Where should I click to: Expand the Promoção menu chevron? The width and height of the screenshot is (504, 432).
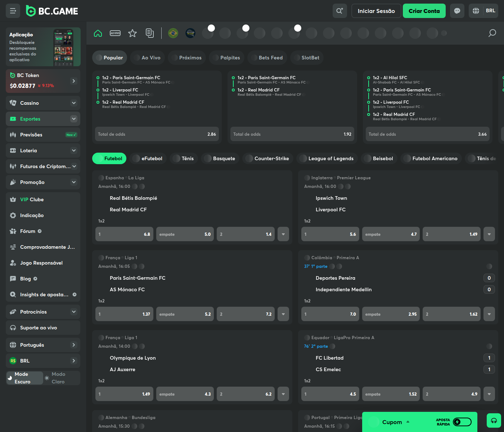pos(74,182)
